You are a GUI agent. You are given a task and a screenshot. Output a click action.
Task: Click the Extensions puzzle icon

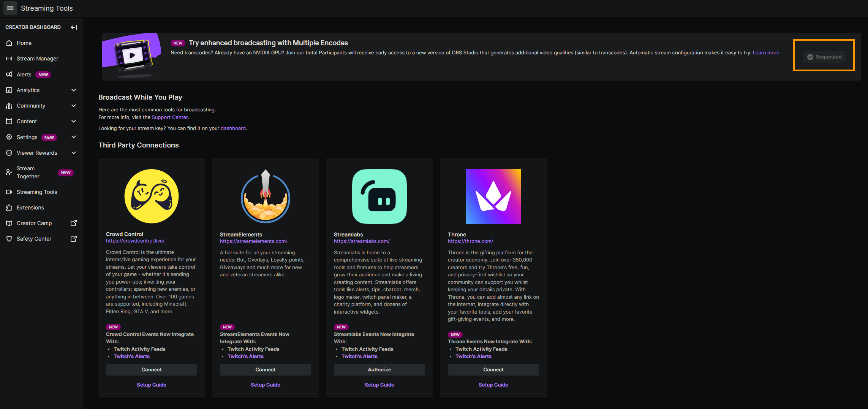click(x=9, y=208)
